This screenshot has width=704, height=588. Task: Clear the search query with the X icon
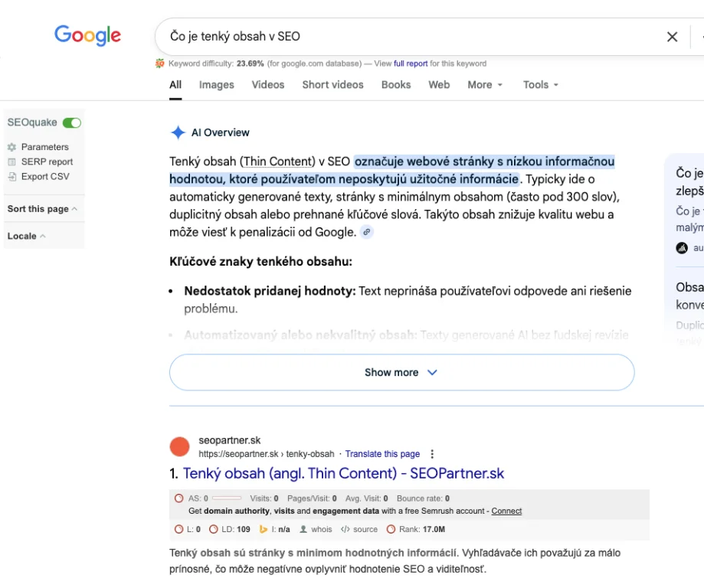[672, 37]
